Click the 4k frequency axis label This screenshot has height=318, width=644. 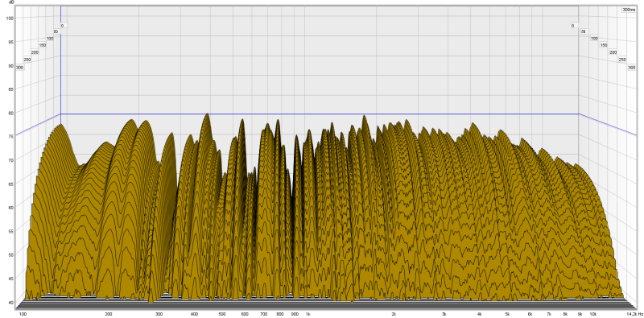click(479, 314)
